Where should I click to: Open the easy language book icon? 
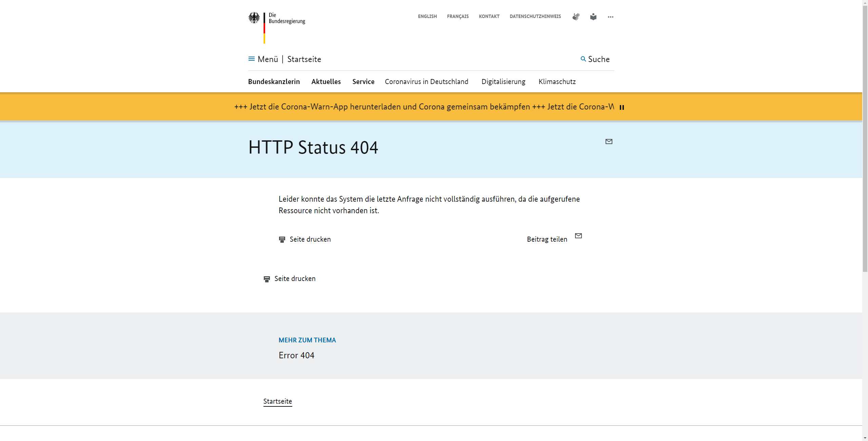pyautogui.click(x=593, y=17)
